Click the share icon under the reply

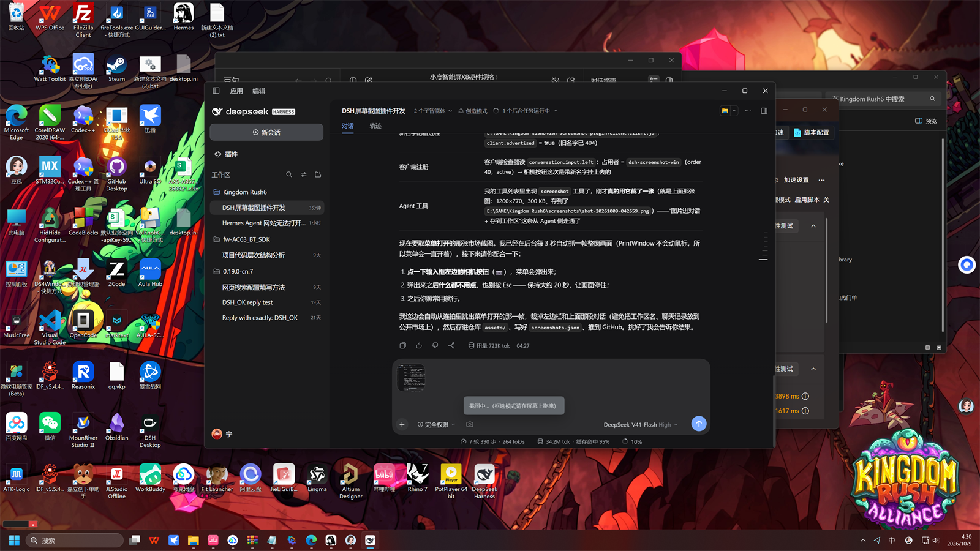451,345
